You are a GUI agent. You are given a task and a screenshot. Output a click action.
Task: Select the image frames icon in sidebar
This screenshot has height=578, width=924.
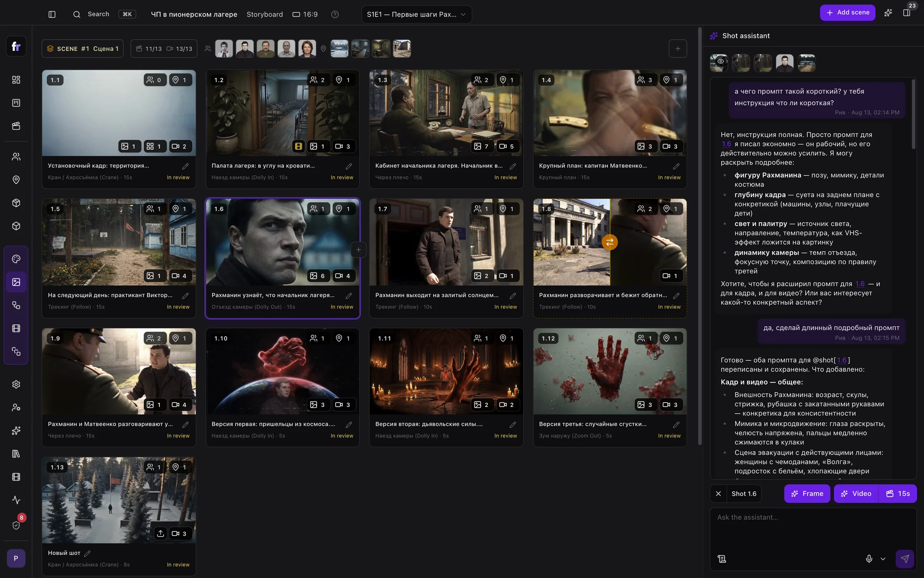click(x=16, y=282)
